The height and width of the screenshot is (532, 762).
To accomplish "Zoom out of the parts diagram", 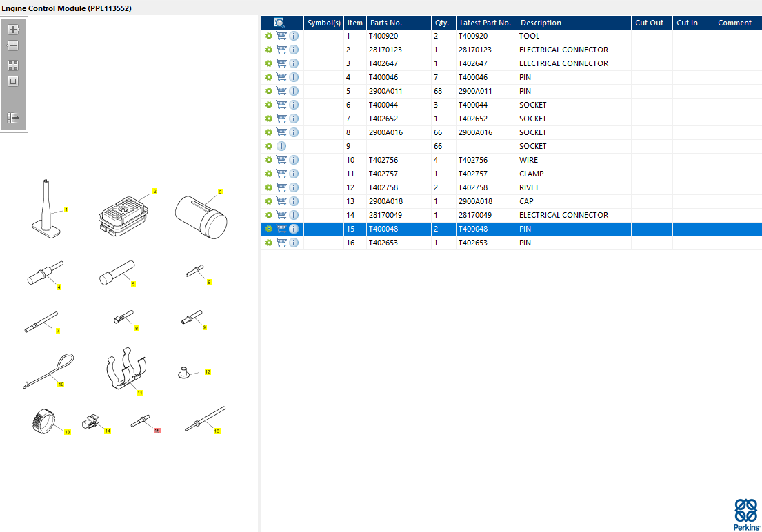I will (13, 46).
